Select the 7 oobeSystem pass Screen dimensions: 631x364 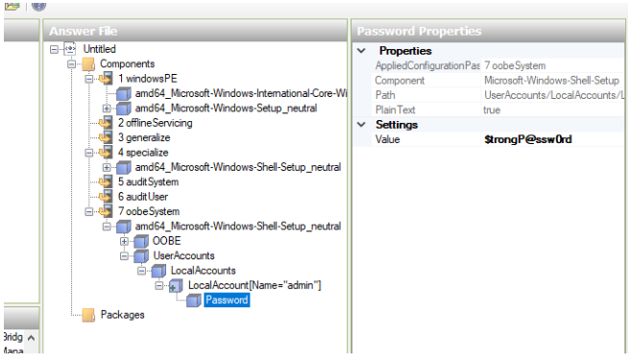click(x=149, y=211)
